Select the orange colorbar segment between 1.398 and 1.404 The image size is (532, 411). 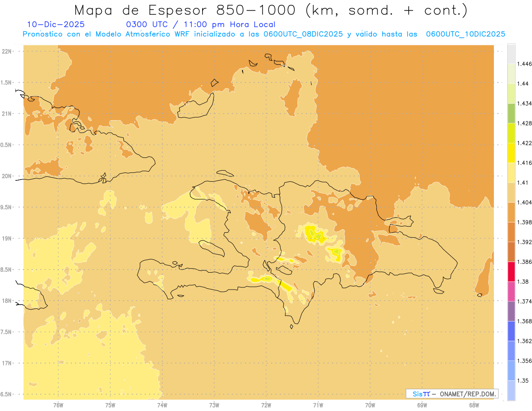(x=511, y=212)
